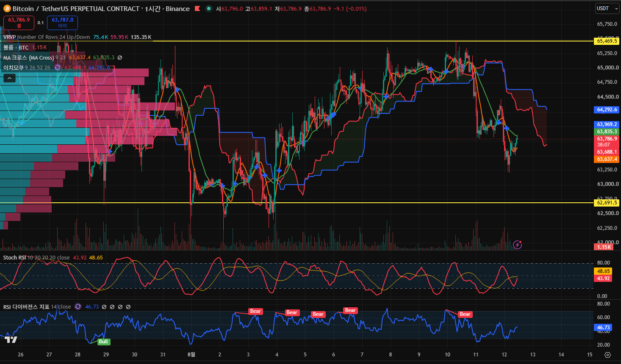Collapse the indicator legend with the chevron
The height and width of the screenshot is (364, 621).
tap(9, 78)
